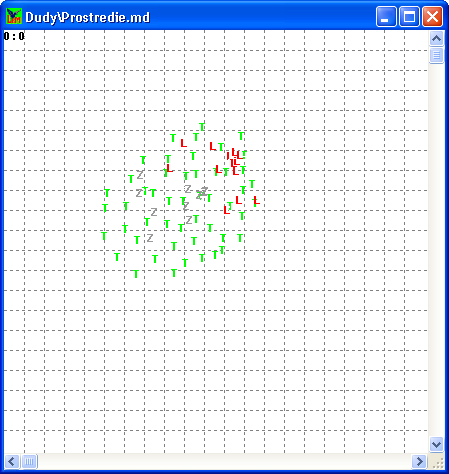This screenshot has width=449, height=474.
Task: Close the Dudy\Prostredie.md window
Action: coord(432,16)
